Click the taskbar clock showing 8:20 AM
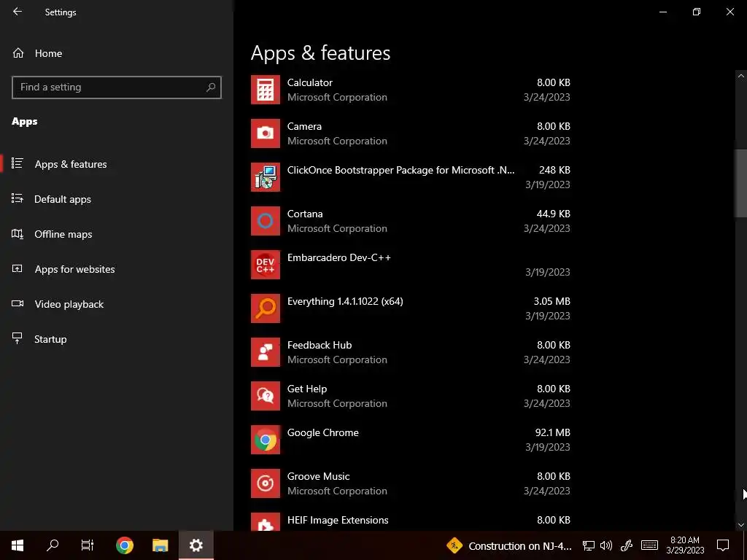747x560 pixels. coord(685,545)
